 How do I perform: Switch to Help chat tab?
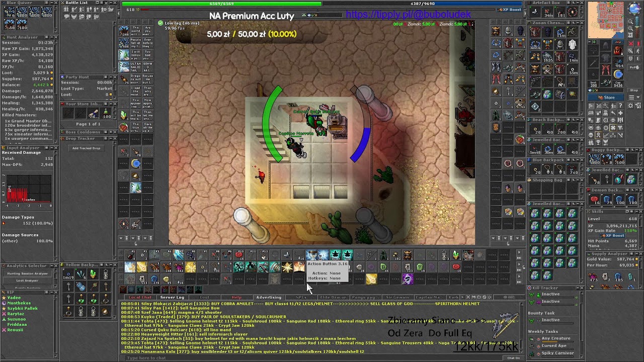236,298
